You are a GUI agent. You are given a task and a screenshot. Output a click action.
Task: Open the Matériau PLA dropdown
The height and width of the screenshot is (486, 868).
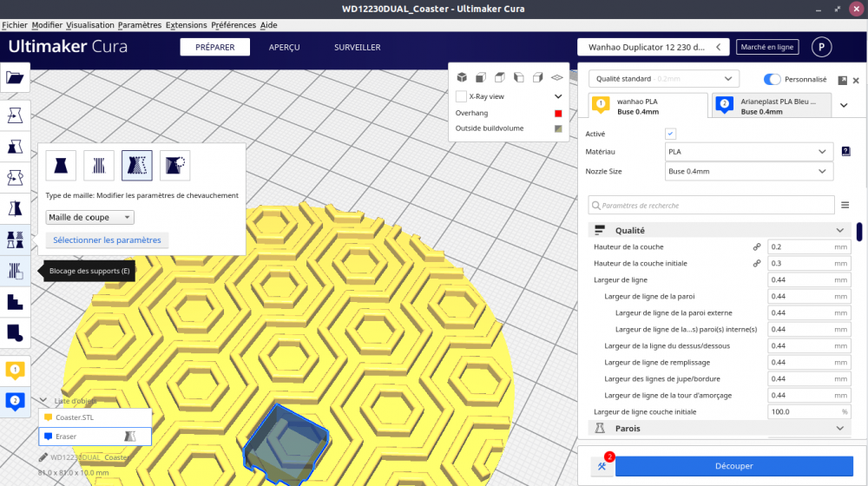click(748, 152)
